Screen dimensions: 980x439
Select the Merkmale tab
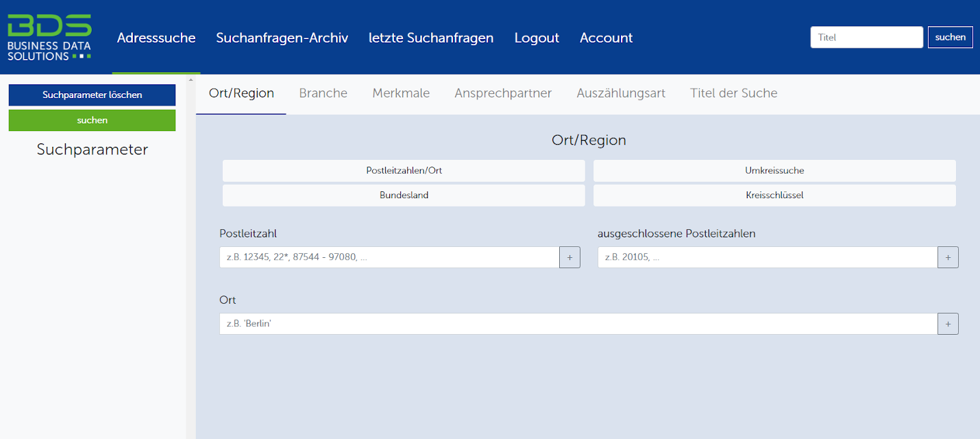(x=401, y=93)
